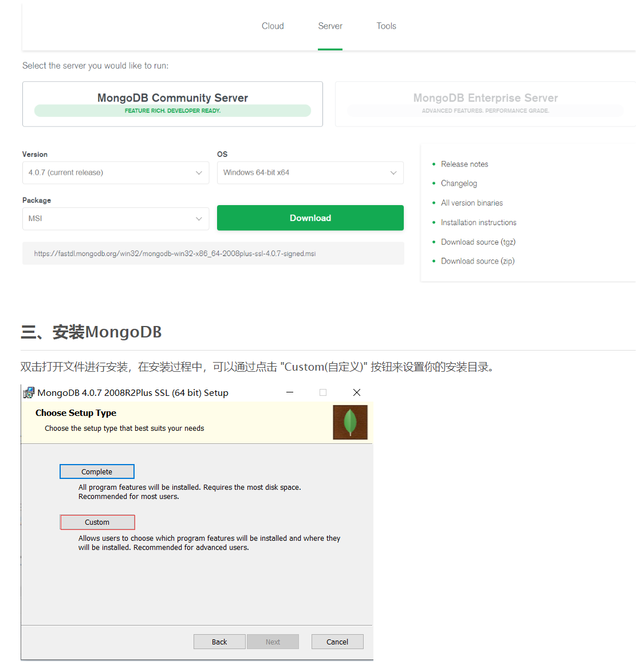Choose the Complete setup type button
Viewport: 638px width, 672px height.
97,471
